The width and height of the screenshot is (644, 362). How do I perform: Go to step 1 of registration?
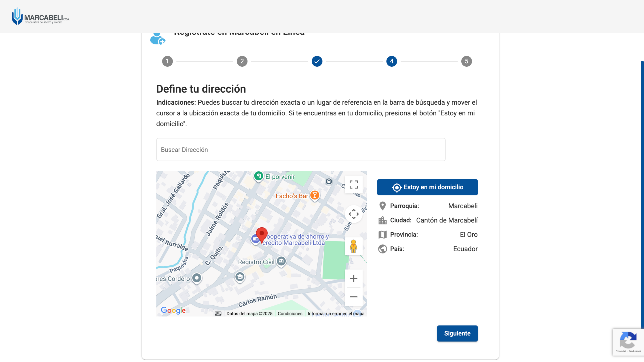point(167,61)
